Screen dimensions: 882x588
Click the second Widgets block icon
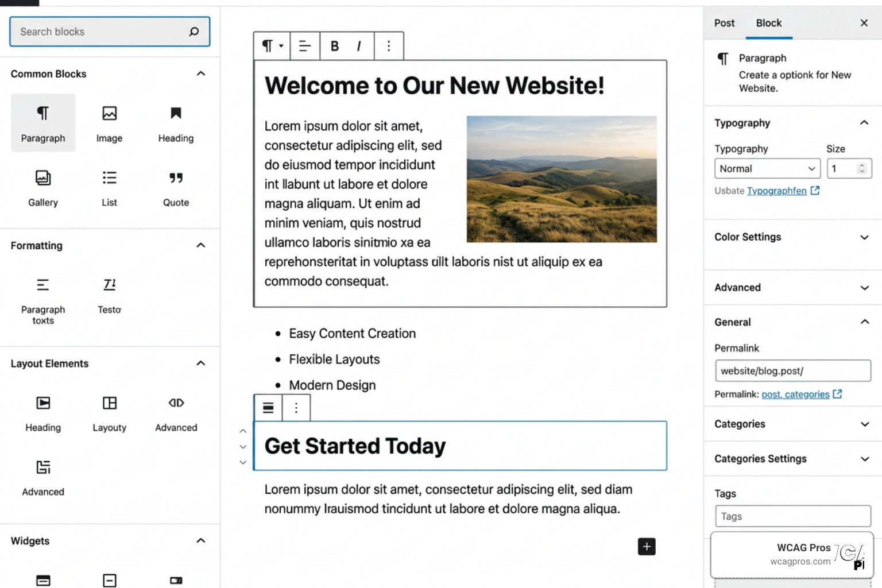point(109,581)
